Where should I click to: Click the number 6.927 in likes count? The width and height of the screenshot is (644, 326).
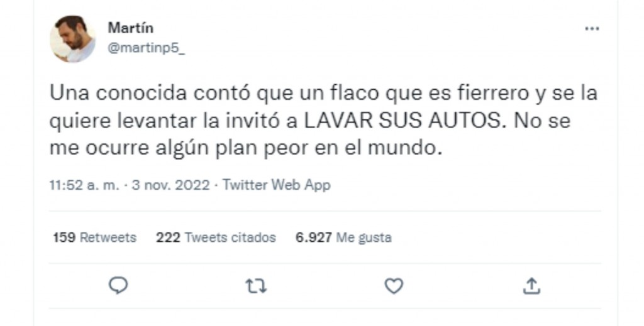314,237
